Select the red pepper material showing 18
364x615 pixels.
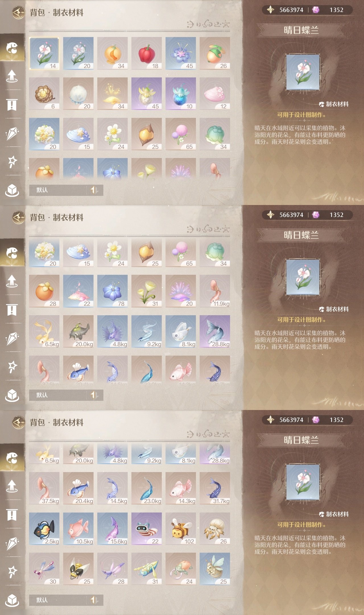pyautogui.click(x=146, y=53)
